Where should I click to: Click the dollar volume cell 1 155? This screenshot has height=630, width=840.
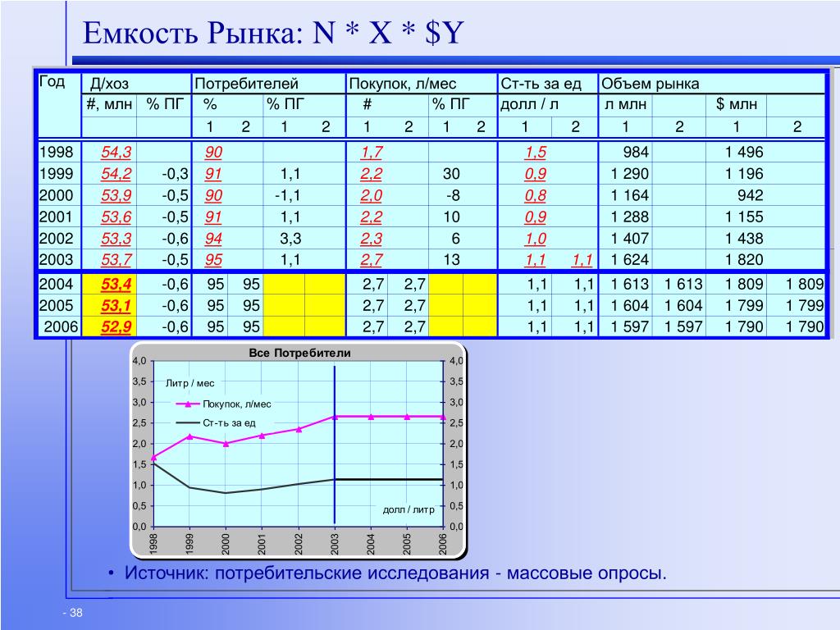744,217
